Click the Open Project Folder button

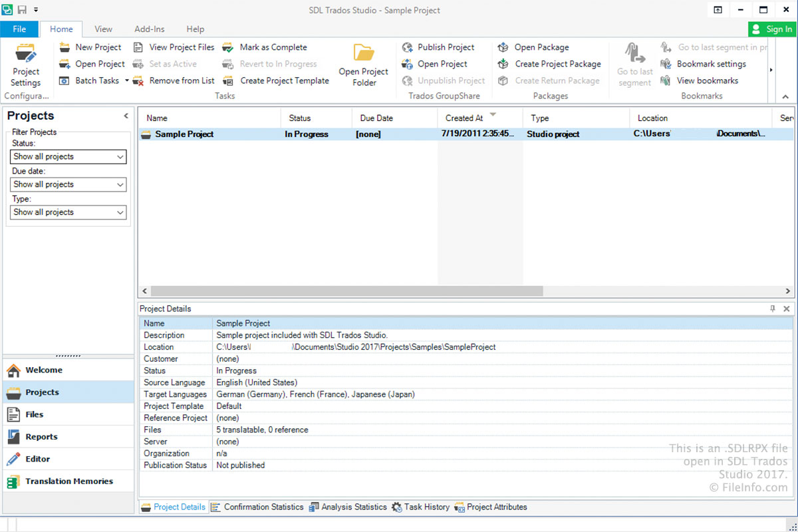364,65
